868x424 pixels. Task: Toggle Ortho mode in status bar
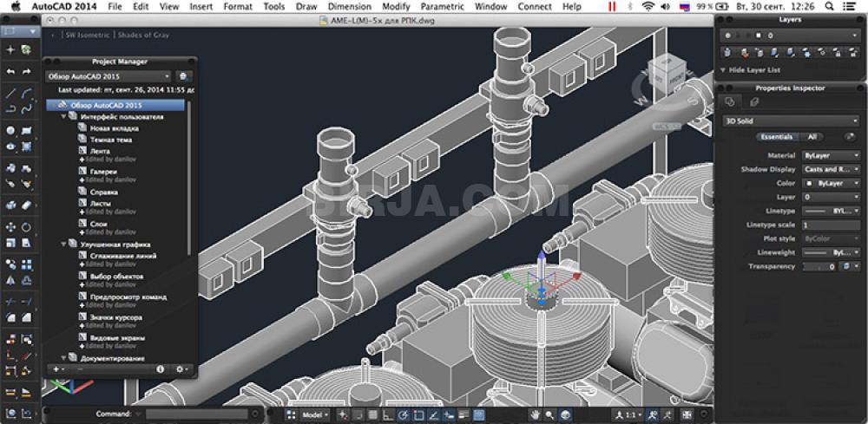click(x=388, y=414)
